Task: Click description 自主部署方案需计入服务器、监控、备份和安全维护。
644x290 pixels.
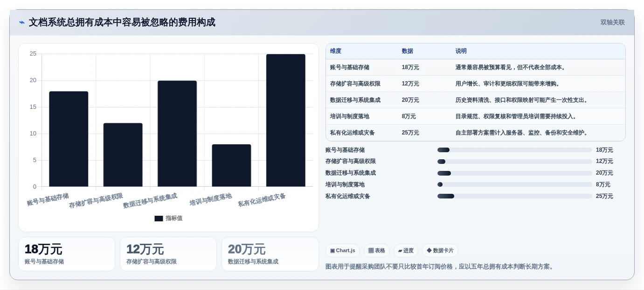Action: (x=522, y=133)
